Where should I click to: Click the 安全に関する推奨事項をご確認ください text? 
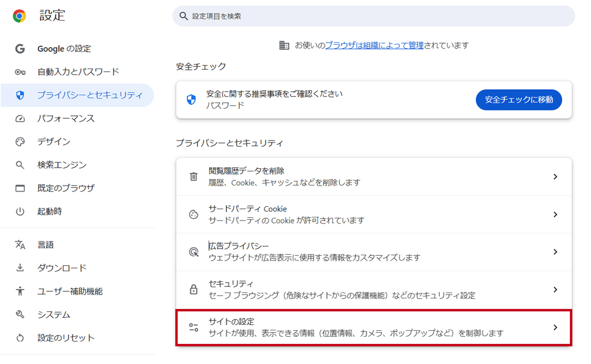coord(274,94)
